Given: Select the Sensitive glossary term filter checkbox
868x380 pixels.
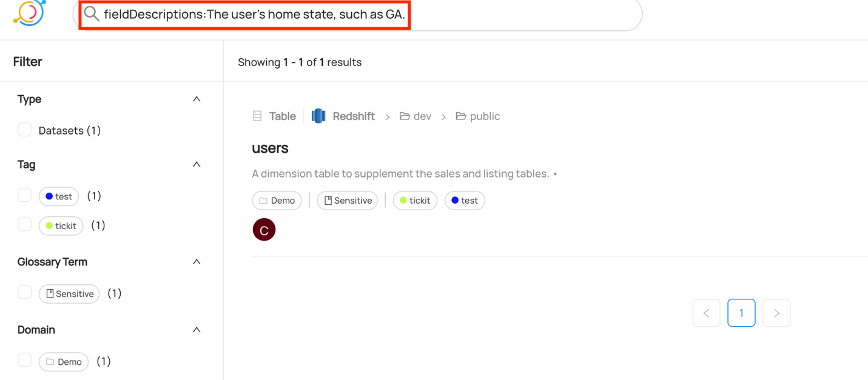Looking at the screenshot, I should coord(25,293).
